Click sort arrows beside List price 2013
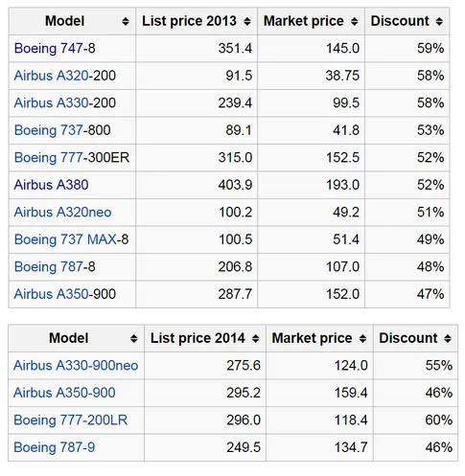This screenshot has height=476, width=465. point(247,22)
